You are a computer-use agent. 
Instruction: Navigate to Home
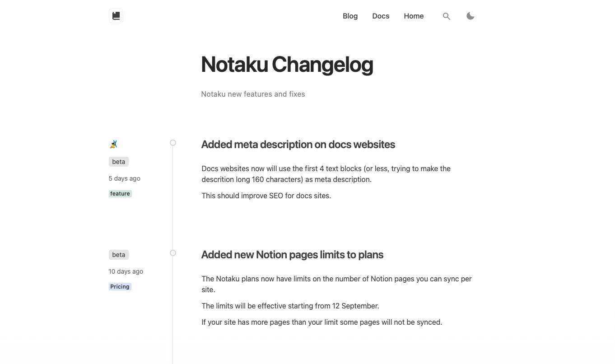point(414,16)
